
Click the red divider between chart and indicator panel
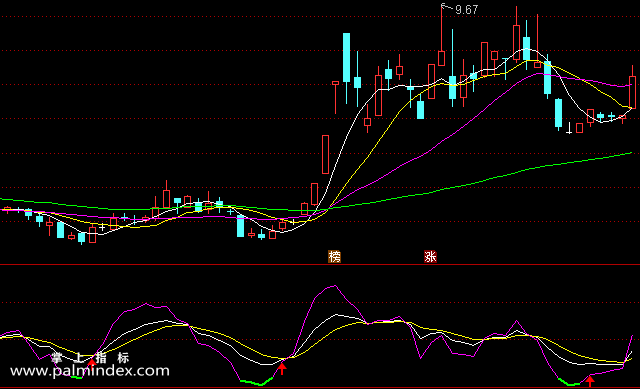tap(320, 265)
